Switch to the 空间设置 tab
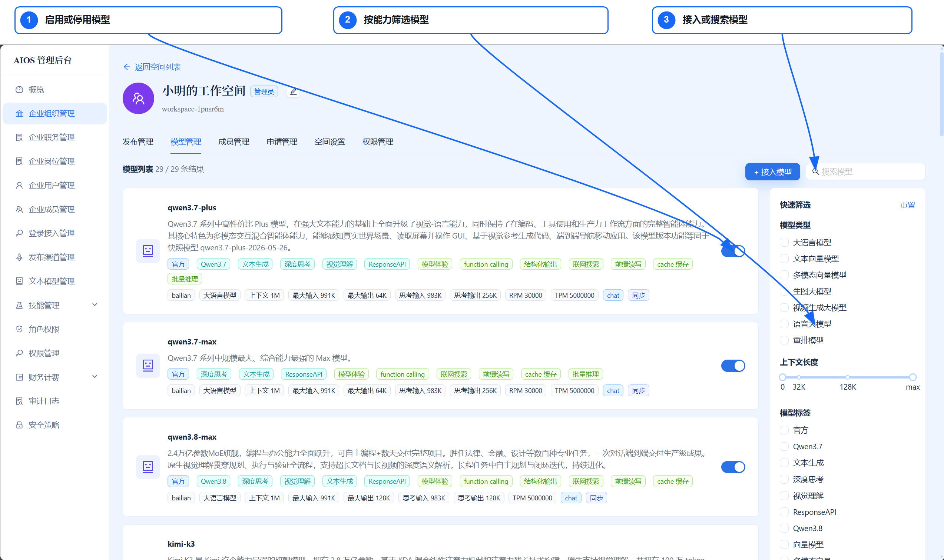This screenshot has width=944, height=560. click(329, 142)
